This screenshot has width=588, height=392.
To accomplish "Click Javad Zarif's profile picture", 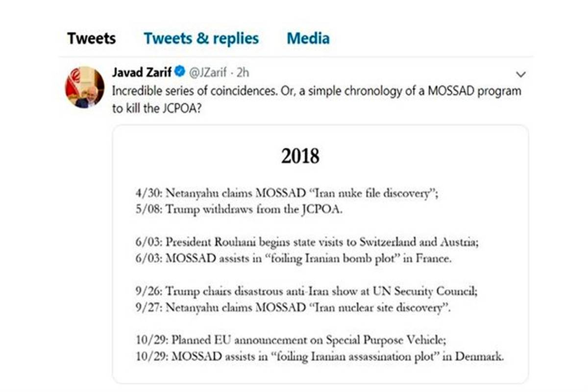I will coord(84,87).
